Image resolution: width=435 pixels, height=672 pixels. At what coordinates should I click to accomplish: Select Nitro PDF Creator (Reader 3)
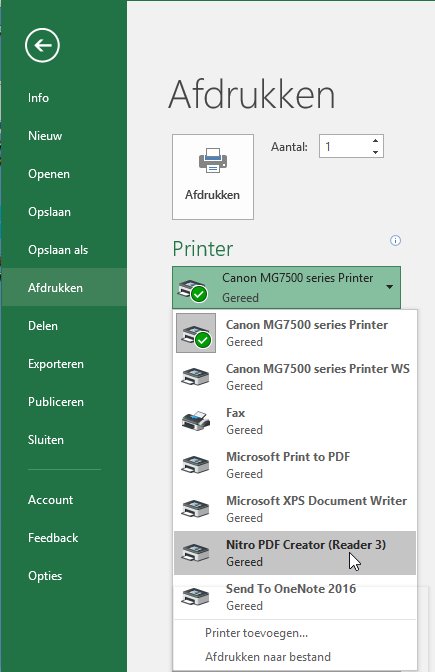tap(295, 553)
